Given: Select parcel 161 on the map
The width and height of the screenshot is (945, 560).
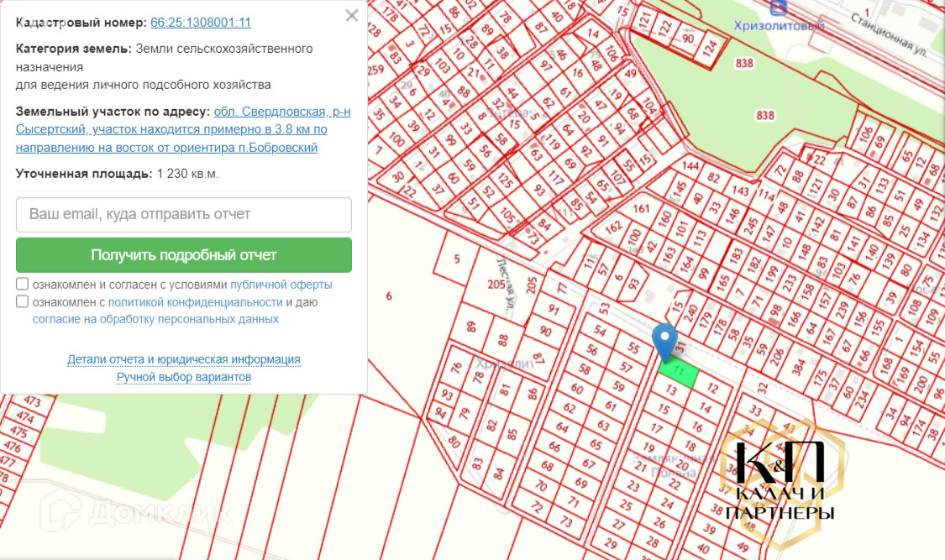Looking at the screenshot, I should point(641,208).
